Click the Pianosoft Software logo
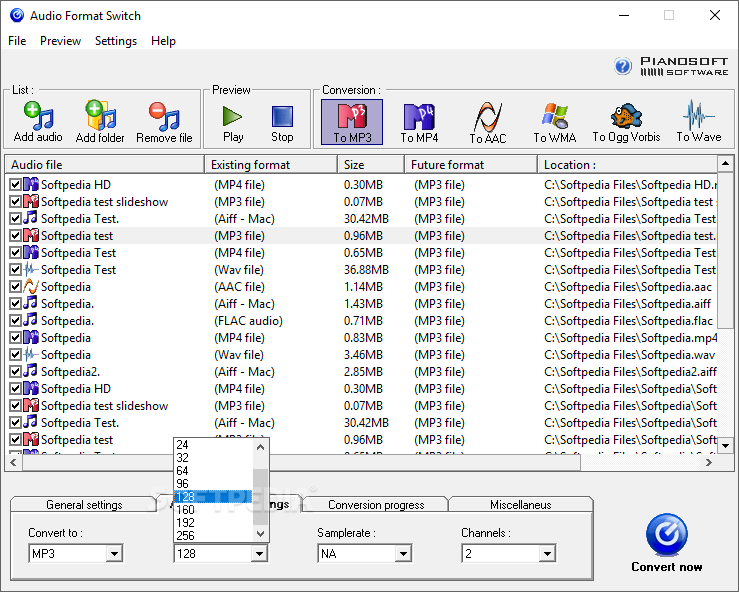Image resolution: width=739 pixels, height=592 pixels. [x=684, y=66]
